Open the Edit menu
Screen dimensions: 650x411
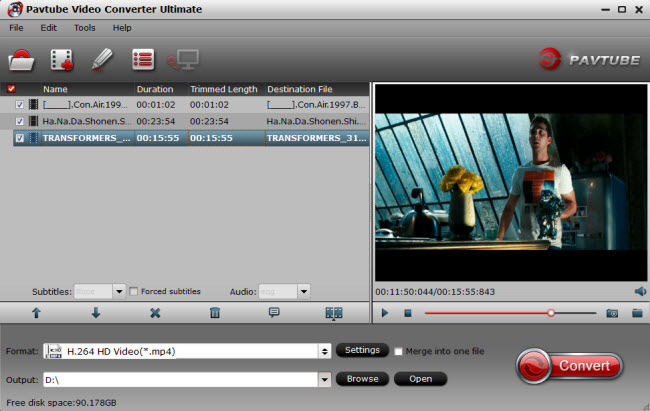[x=49, y=28]
